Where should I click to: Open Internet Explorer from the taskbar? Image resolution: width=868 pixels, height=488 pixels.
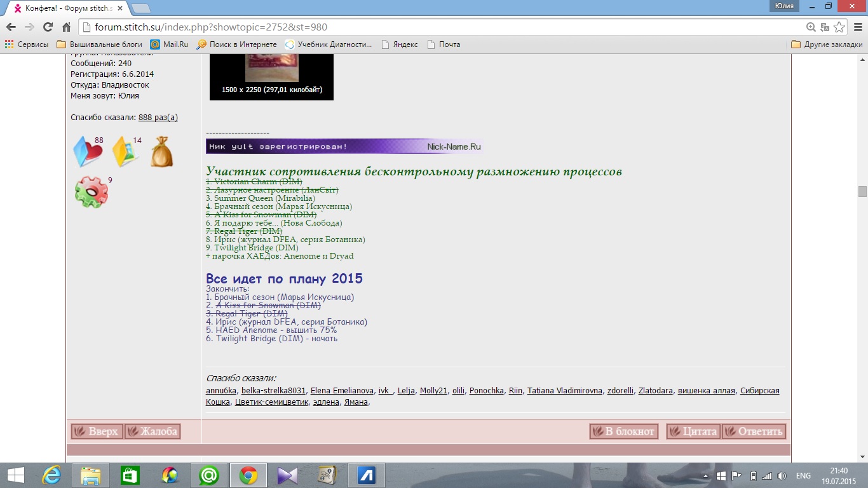point(51,475)
